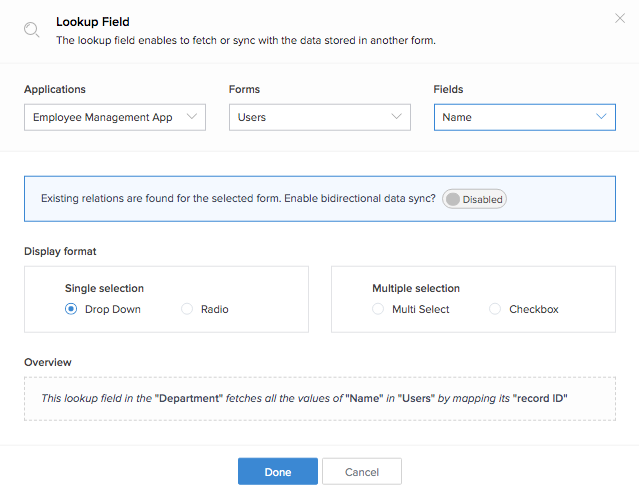Click the Lookup Field magnifier icon
Viewport: 639px width, 496px height.
pyautogui.click(x=32, y=30)
